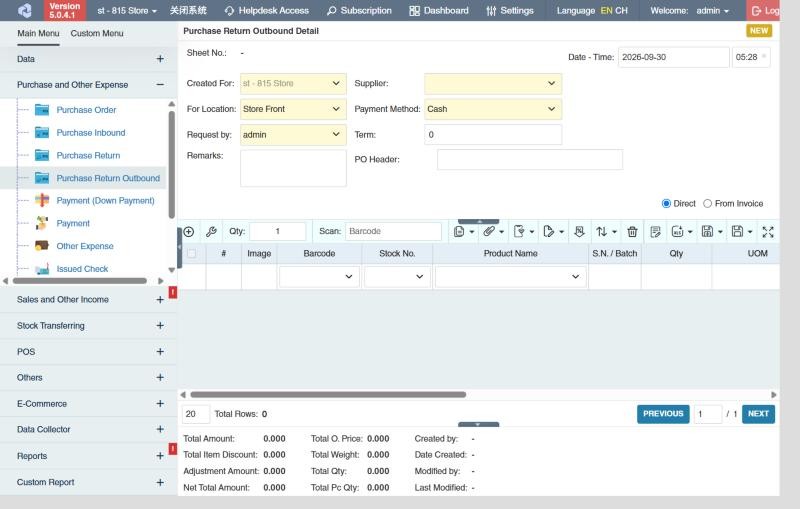
Task: Click the Other Expense wallet icon
Action: point(42,246)
